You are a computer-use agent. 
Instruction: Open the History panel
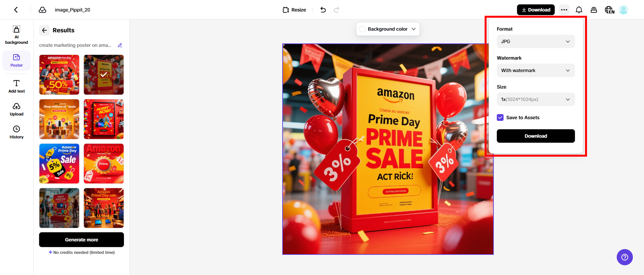point(16,132)
